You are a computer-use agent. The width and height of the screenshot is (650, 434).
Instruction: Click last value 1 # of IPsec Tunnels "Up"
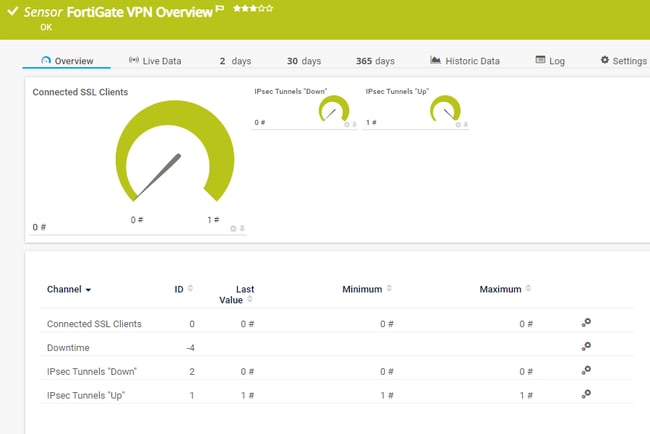(247, 395)
